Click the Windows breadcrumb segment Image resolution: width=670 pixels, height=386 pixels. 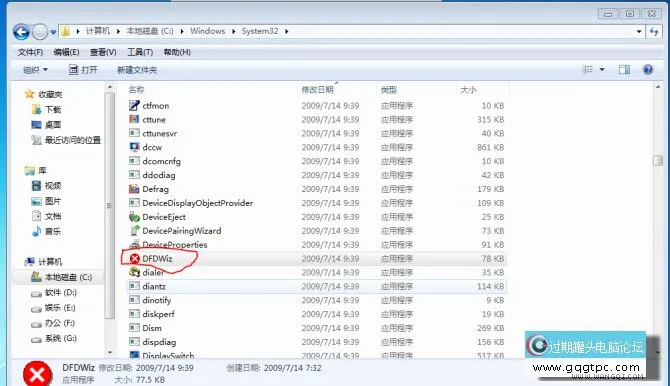point(208,31)
